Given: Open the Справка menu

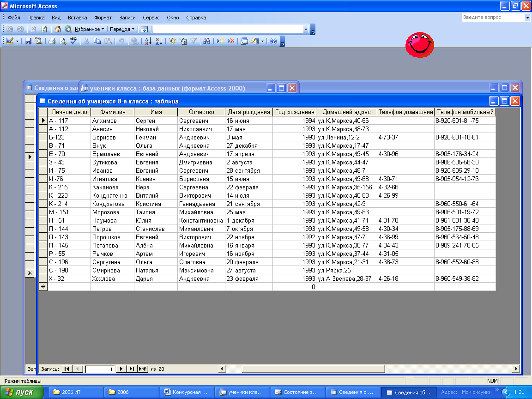Looking at the screenshot, I should point(196,18).
